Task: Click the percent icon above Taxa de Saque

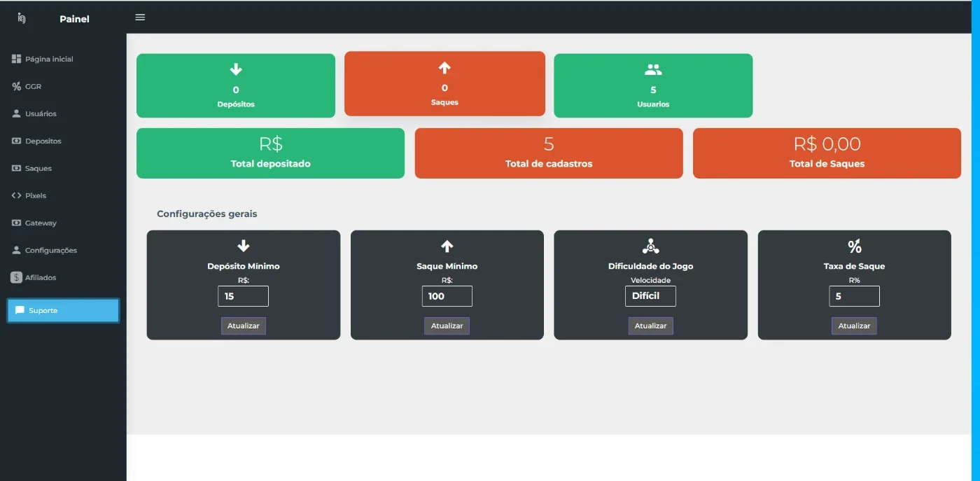Action: (x=855, y=246)
